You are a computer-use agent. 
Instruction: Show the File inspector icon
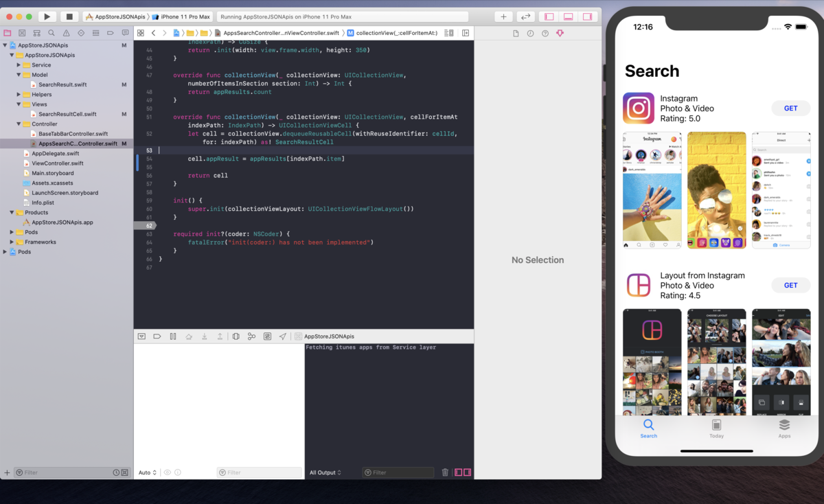click(516, 33)
